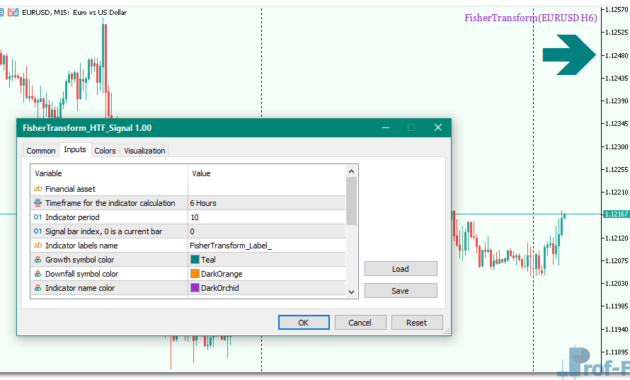Select the 'Growth symbol color' row label
Viewport: 630px width, 380px height.
pos(80,260)
